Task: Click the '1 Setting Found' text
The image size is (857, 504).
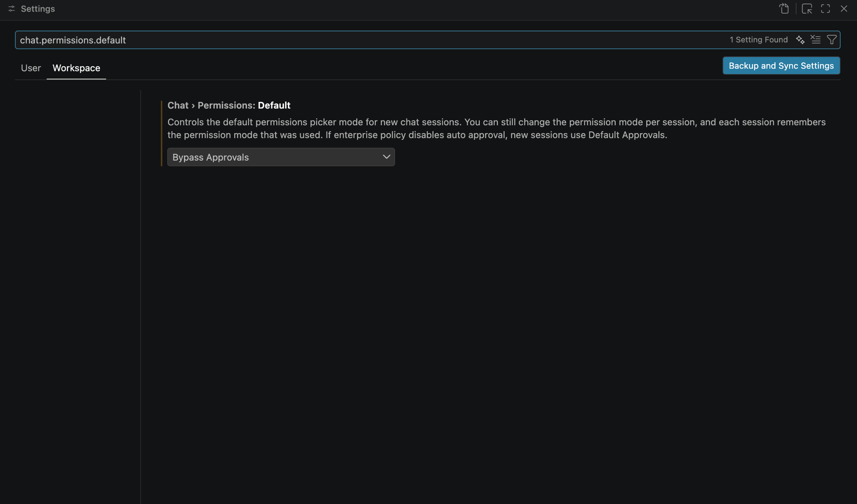Action: 758,40
